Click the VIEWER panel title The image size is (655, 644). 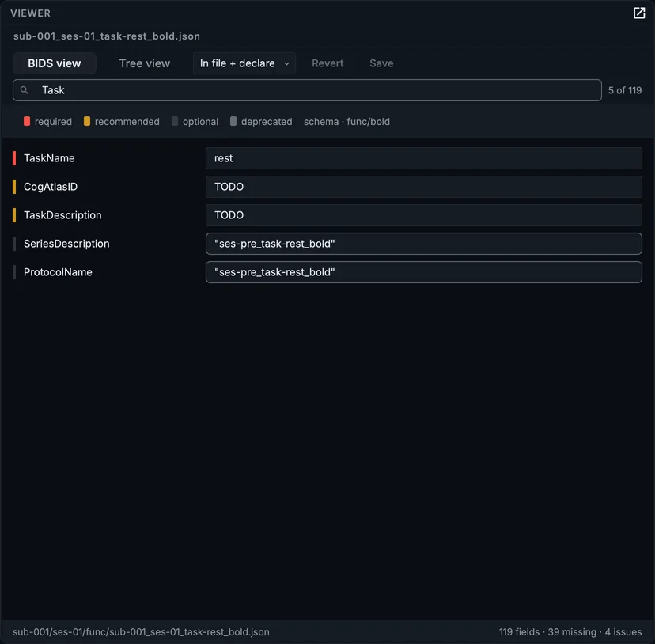pyautogui.click(x=31, y=13)
